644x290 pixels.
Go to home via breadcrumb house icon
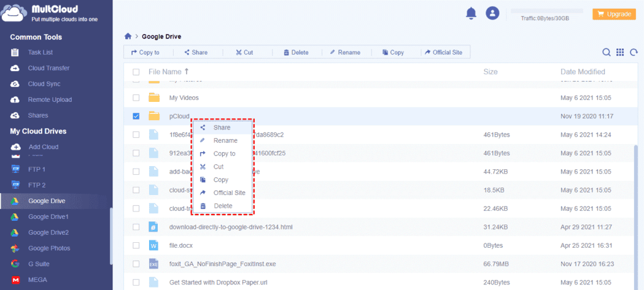click(x=128, y=36)
